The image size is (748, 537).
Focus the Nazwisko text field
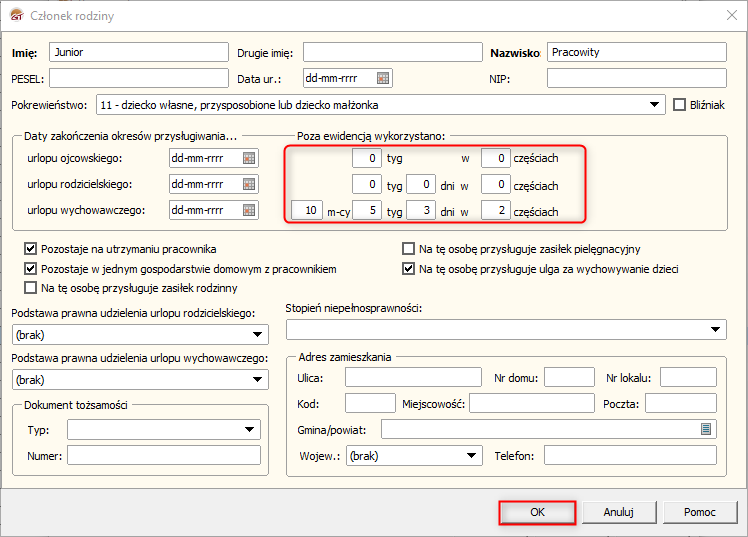[x=636, y=52]
